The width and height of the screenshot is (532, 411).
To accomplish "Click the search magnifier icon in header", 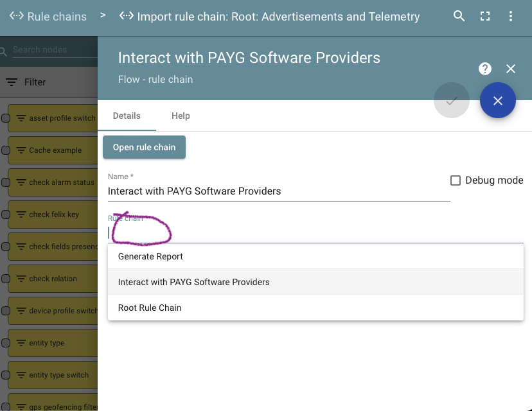I will coord(459,17).
